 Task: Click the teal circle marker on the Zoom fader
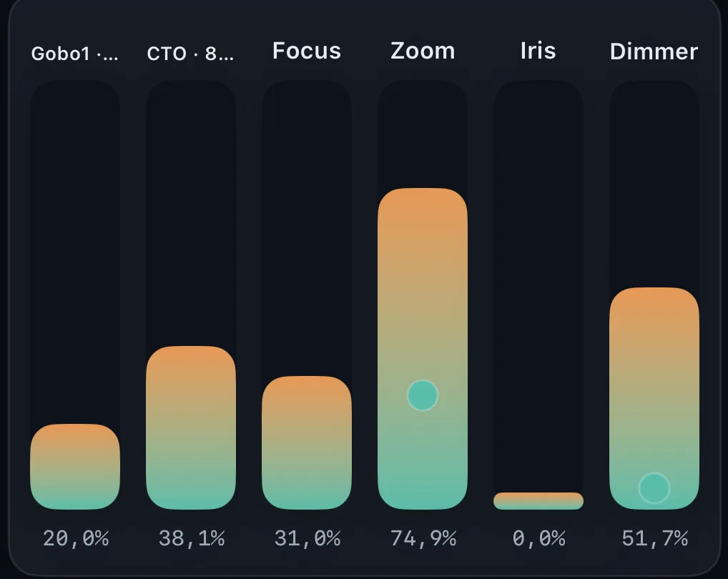coord(423,395)
